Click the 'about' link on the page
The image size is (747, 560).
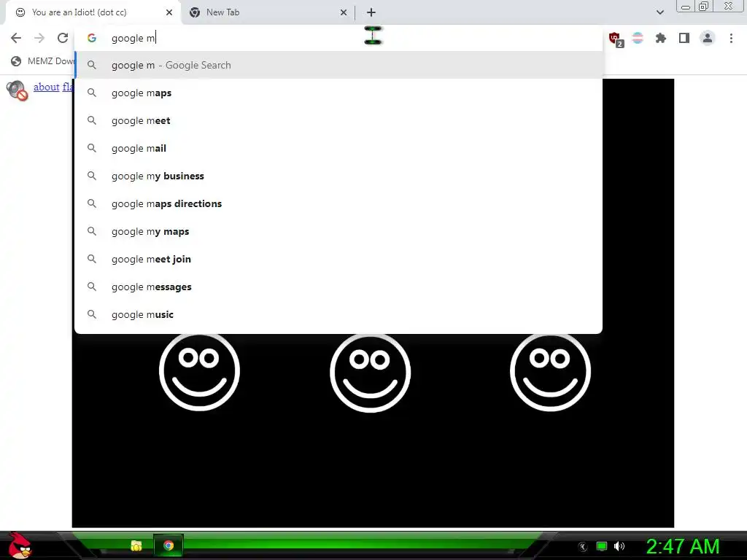46,87
